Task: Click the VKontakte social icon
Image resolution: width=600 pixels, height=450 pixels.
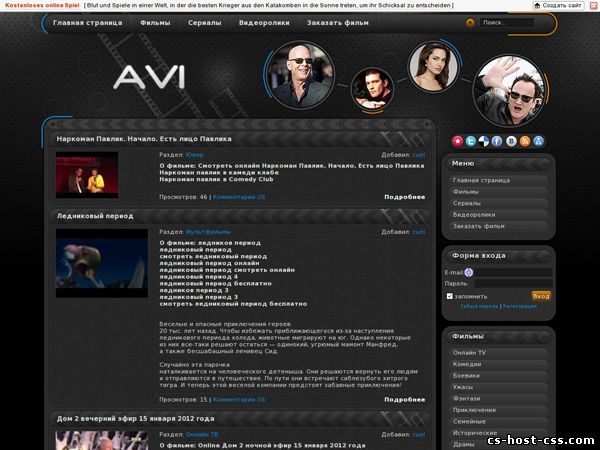Action: 511,141
